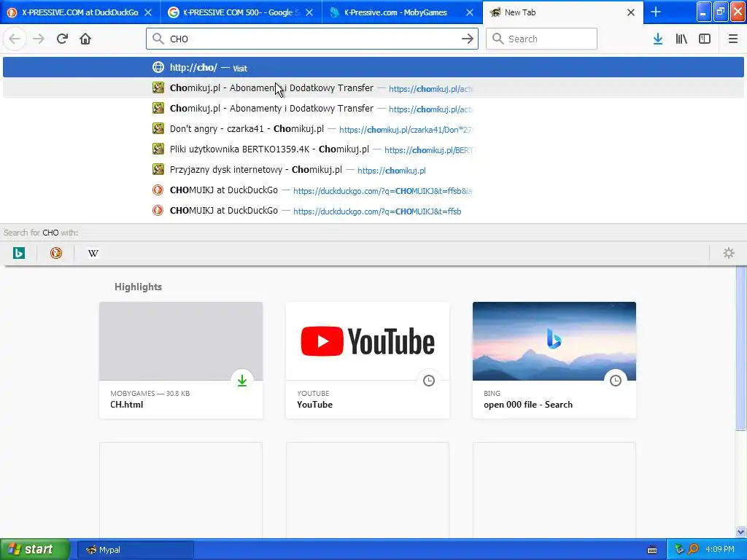747x560 pixels.
Task: Open the Bing open 000 file card
Action: [554, 360]
